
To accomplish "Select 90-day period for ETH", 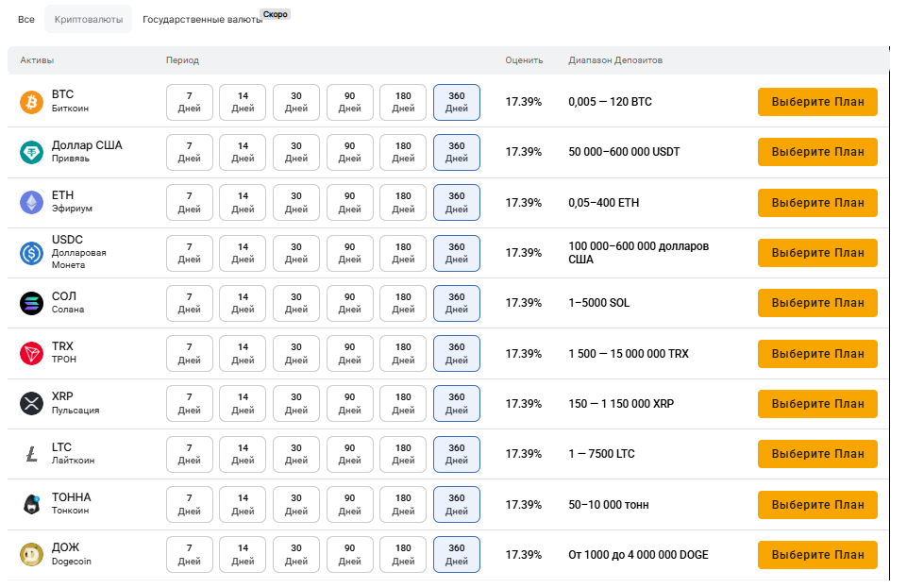I will click(x=350, y=203).
